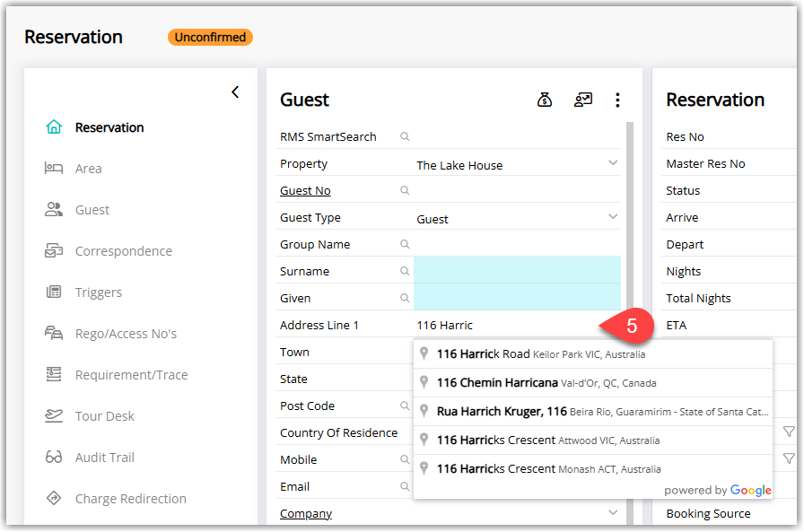Viewport: 804px width, 532px height.
Task: Click the Guest panel vertical scrollbar
Action: [x=630, y=323]
